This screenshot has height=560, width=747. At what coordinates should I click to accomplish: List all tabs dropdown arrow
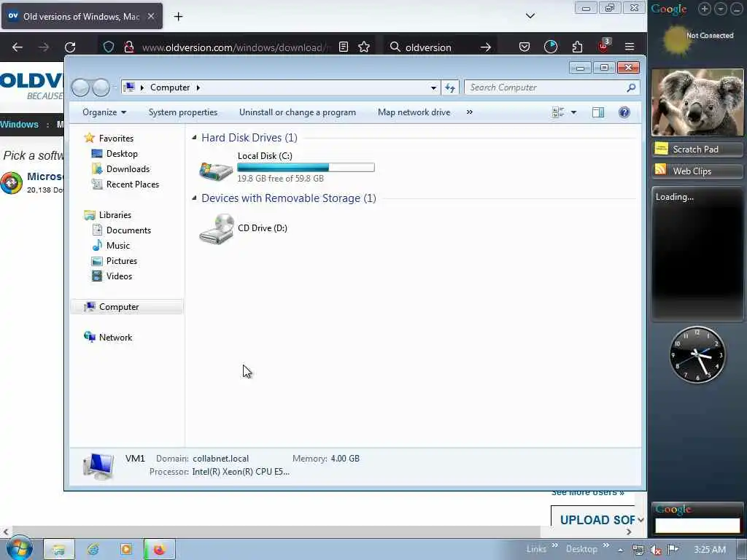(x=530, y=16)
